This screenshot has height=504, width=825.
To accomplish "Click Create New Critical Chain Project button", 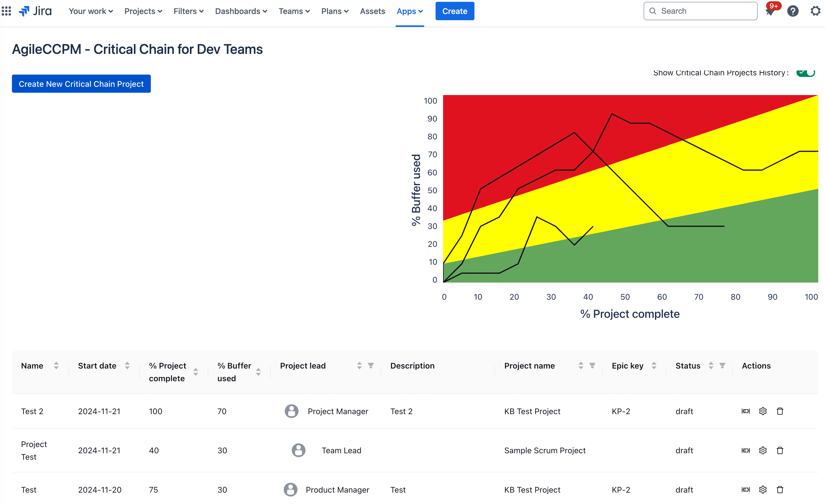I will click(81, 84).
